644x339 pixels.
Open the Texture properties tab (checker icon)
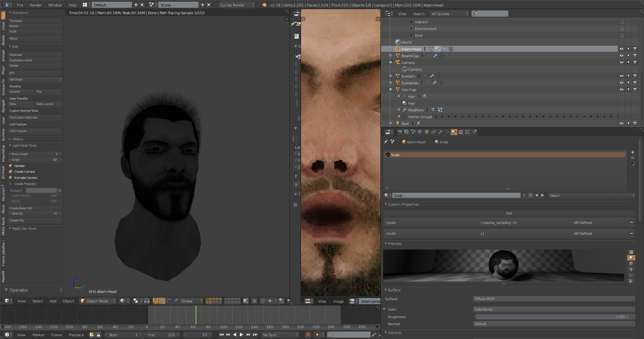coord(461,132)
